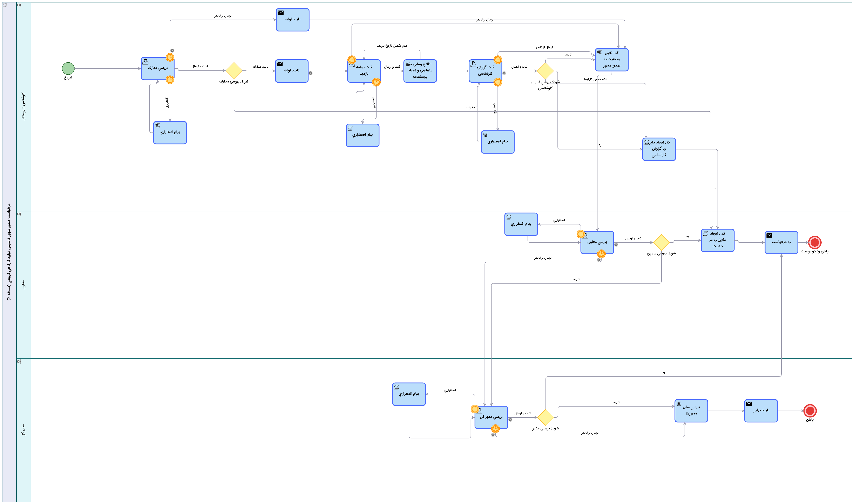Select the پيام اضطراري task in مدير كل lane

point(409,394)
